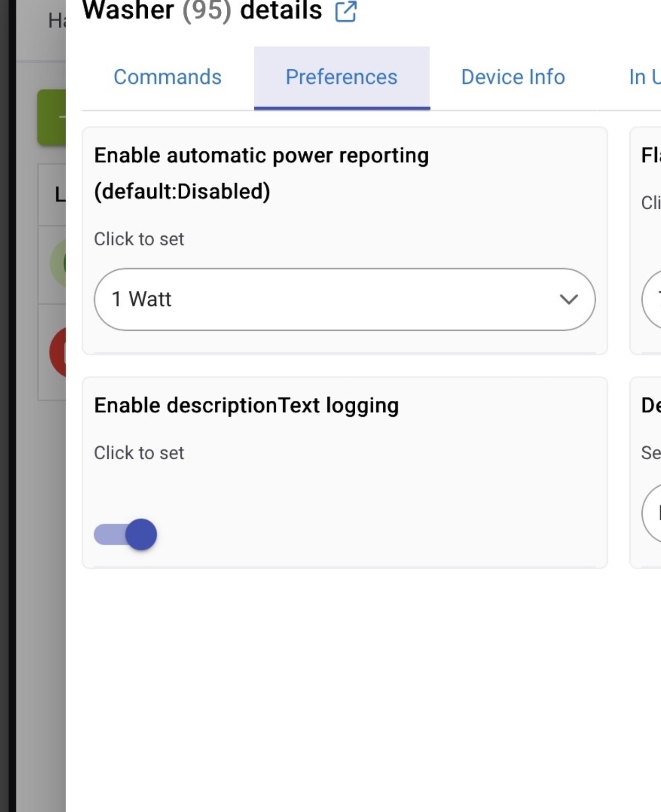Disable the descriptionText logging switch
The height and width of the screenshot is (812, 661).
(126, 534)
